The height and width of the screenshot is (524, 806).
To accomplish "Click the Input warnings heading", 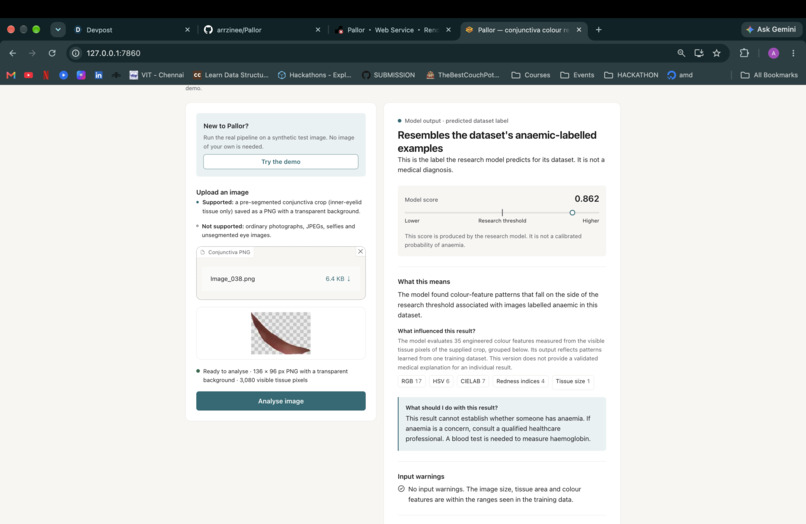I will click(420, 477).
